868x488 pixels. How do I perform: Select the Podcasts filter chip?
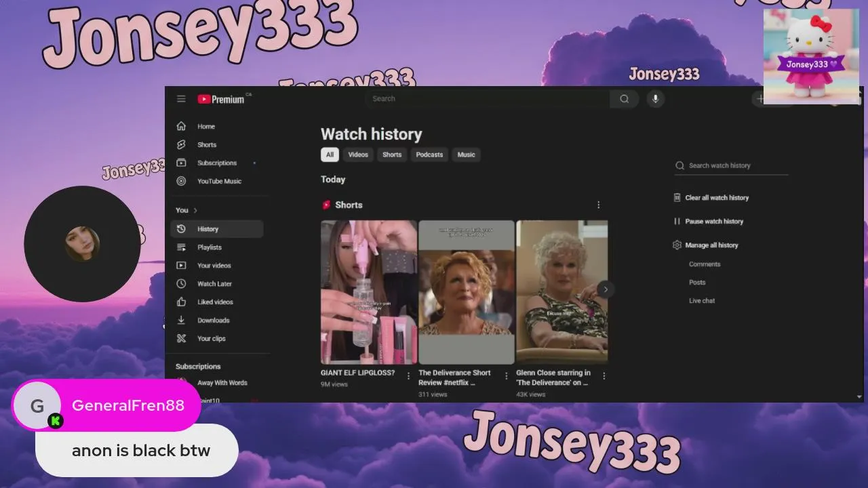pyautogui.click(x=429, y=155)
